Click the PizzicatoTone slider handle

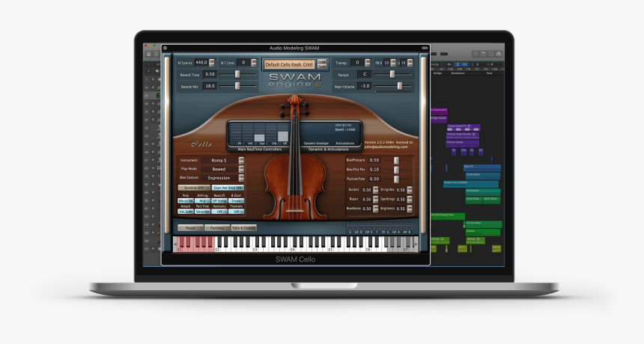coord(396,179)
